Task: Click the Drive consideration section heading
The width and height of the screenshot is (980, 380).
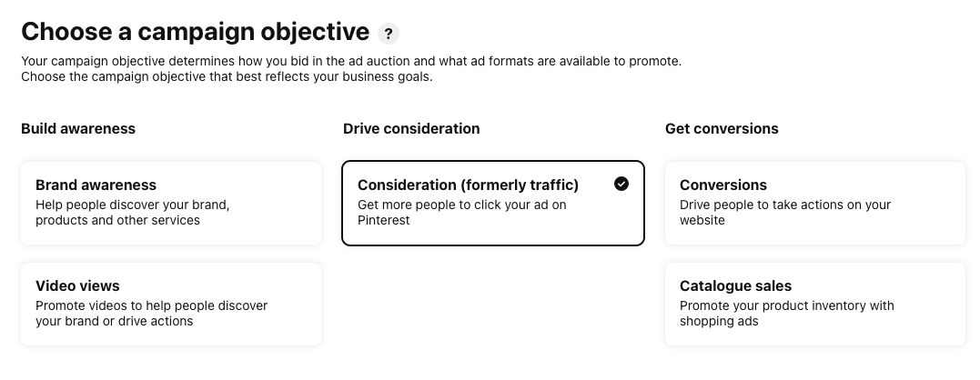Action: point(411,128)
